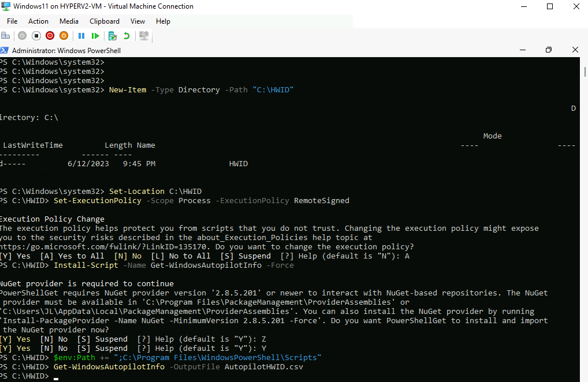This screenshot has width=588, height=382.
Task: Restore down the PowerShell window
Action: pos(549,50)
